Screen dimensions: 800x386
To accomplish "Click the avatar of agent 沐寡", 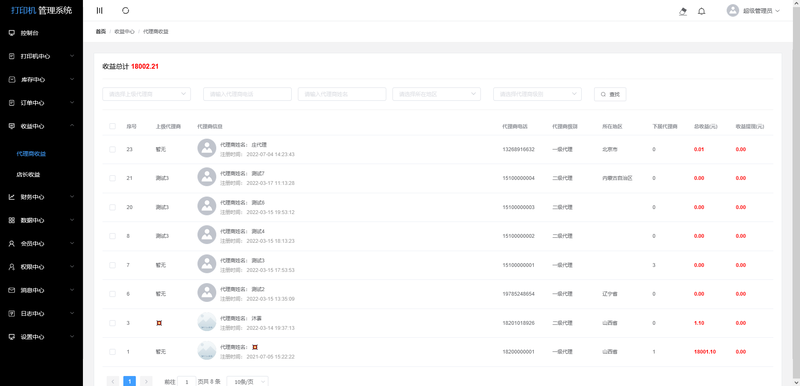I will (207, 322).
